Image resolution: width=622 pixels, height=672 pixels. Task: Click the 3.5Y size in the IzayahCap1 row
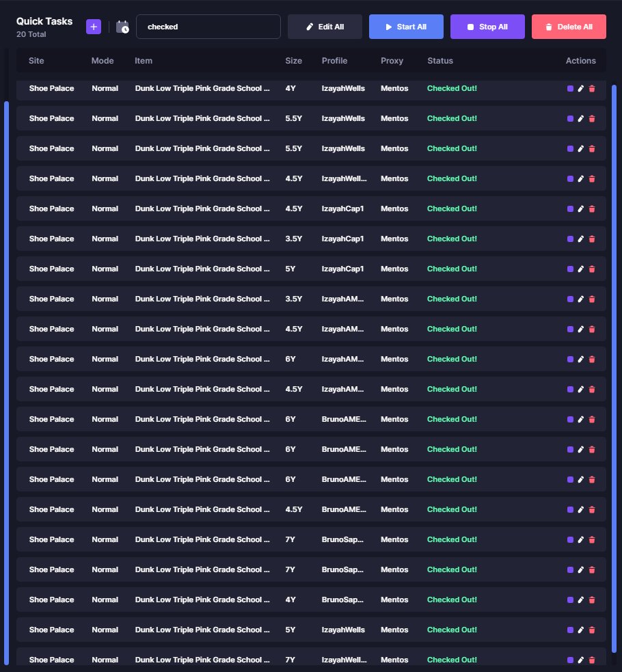tap(294, 239)
